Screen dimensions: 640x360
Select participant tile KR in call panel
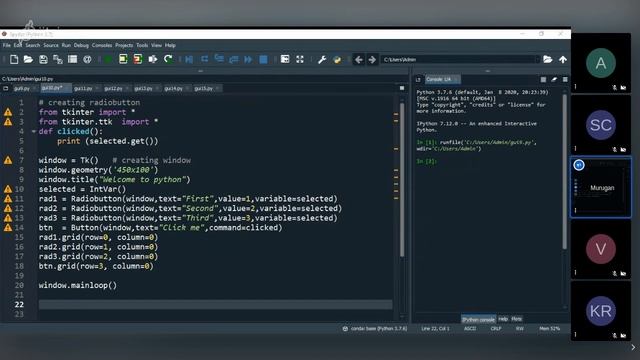pos(601,311)
